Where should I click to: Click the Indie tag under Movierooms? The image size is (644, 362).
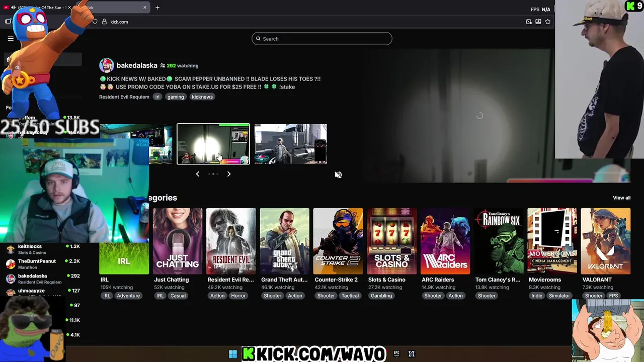pyautogui.click(x=537, y=296)
